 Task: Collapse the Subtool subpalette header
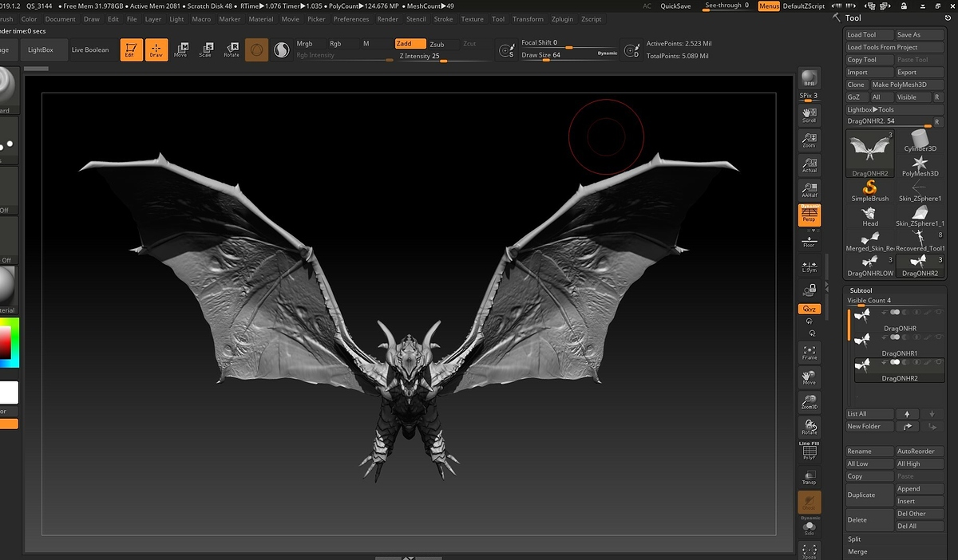pyautogui.click(x=861, y=290)
